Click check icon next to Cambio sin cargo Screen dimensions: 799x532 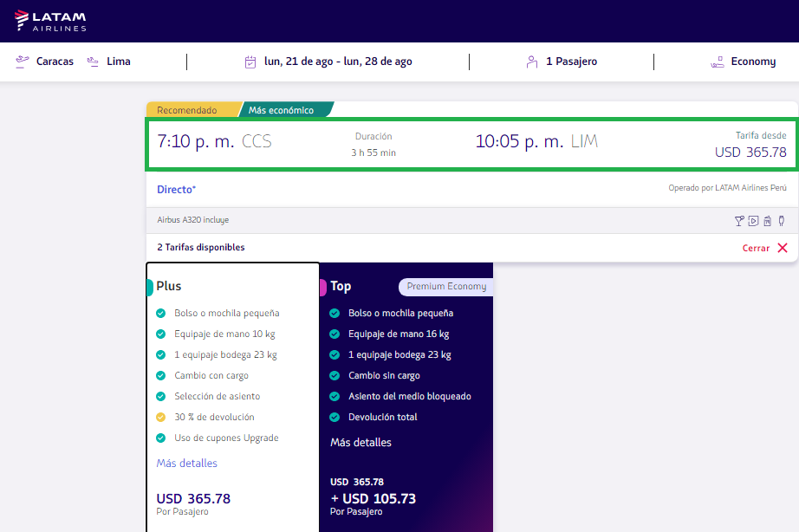pos(335,375)
